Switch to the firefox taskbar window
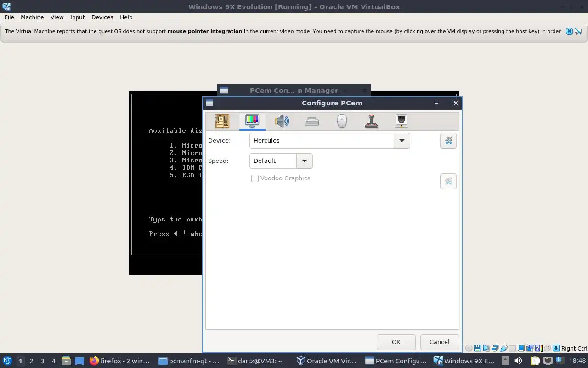588x368 pixels. click(120, 361)
